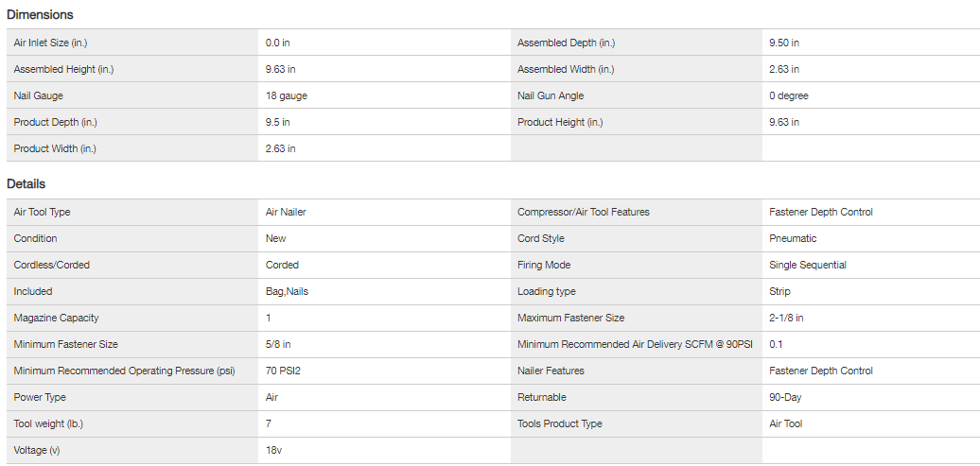The image size is (980, 466).
Task: Click the Air Tool Type label
Action: (x=43, y=212)
